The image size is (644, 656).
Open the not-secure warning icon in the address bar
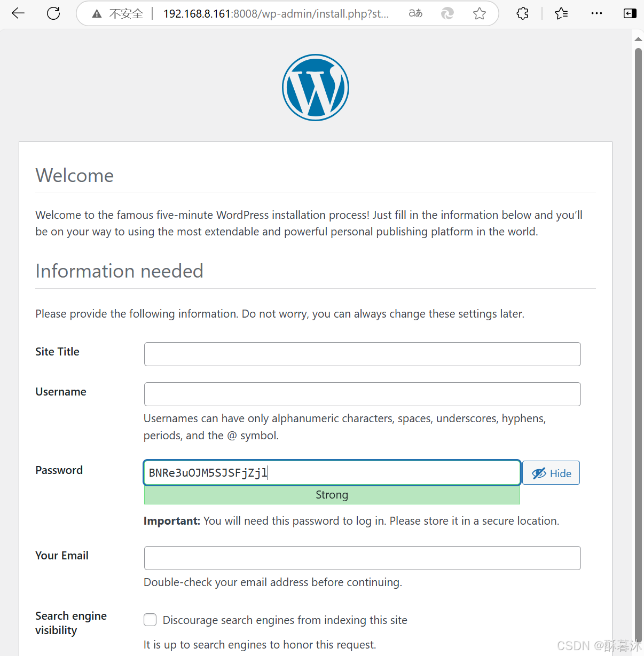[97, 14]
